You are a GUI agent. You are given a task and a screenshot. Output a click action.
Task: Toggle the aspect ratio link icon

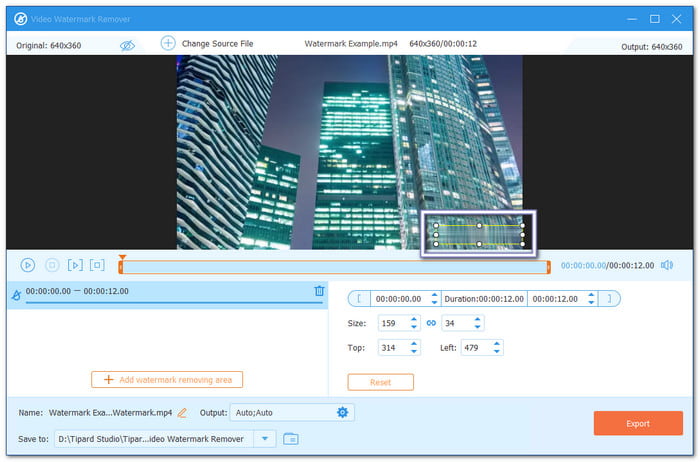tap(431, 323)
